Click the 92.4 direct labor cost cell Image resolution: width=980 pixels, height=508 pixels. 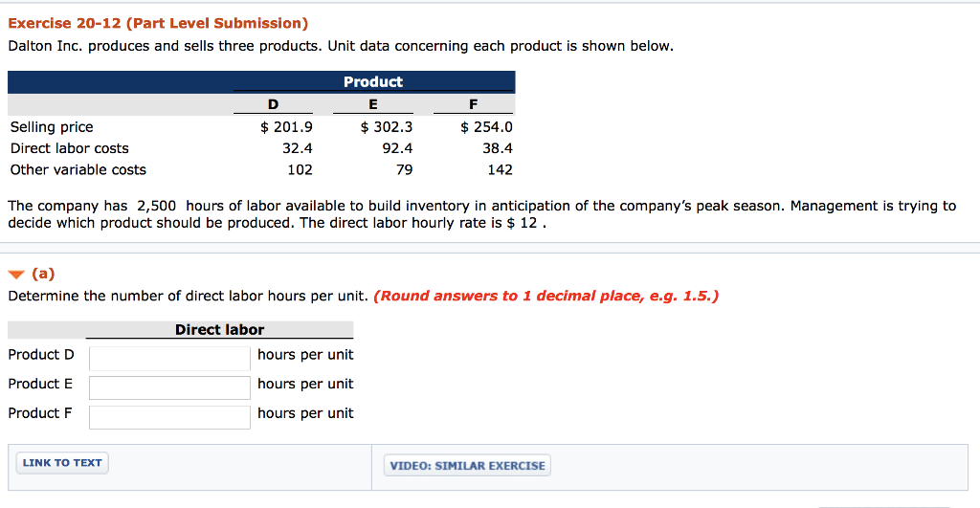tap(397, 148)
